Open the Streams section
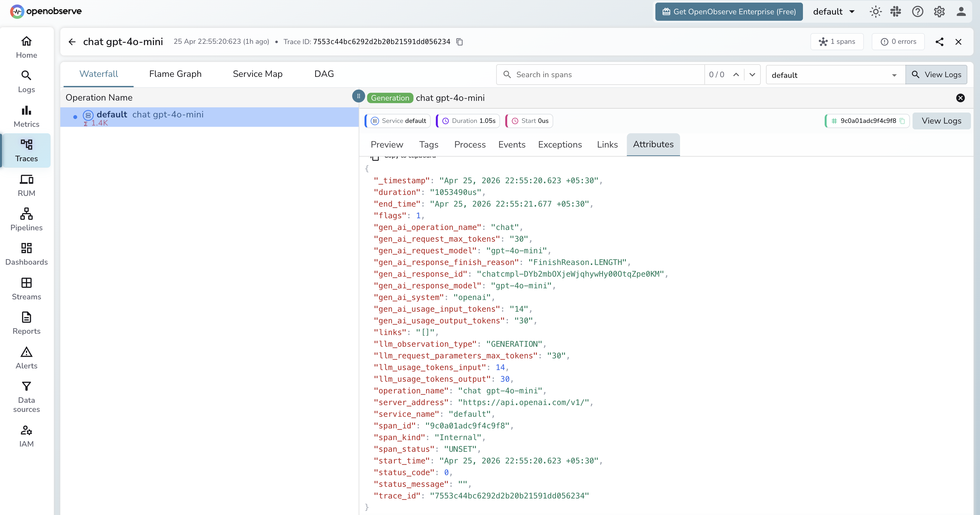980x515 pixels. point(26,288)
